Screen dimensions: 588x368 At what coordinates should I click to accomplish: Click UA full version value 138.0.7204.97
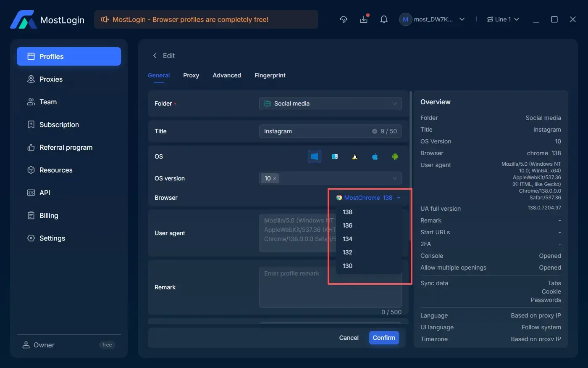544,208
